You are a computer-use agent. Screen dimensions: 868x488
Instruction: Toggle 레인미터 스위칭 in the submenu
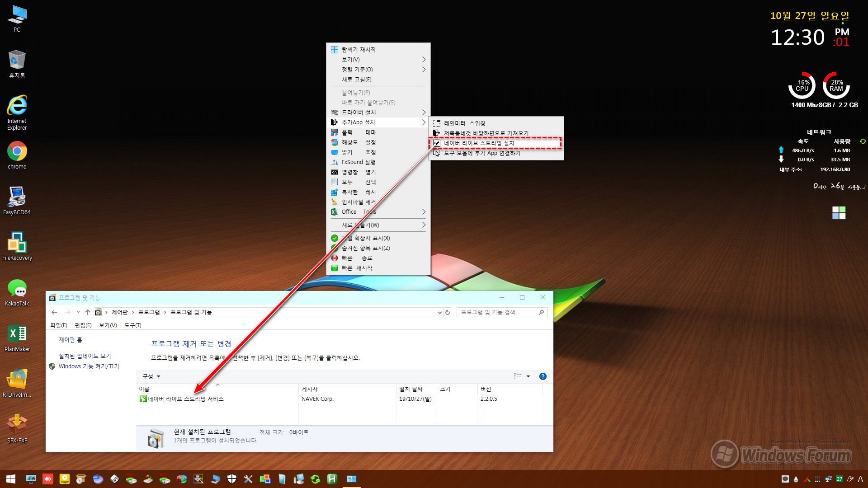pyautogui.click(x=496, y=123)
